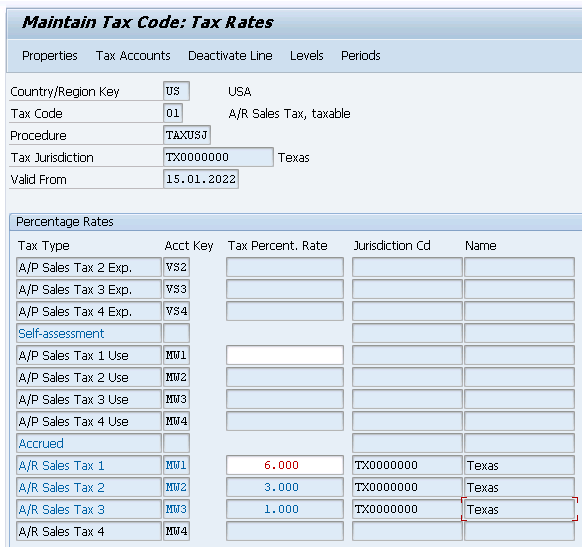Focus the Tax Jurisdiction field TX0000000
Viewport: 582px width, 547px height.
218,157
